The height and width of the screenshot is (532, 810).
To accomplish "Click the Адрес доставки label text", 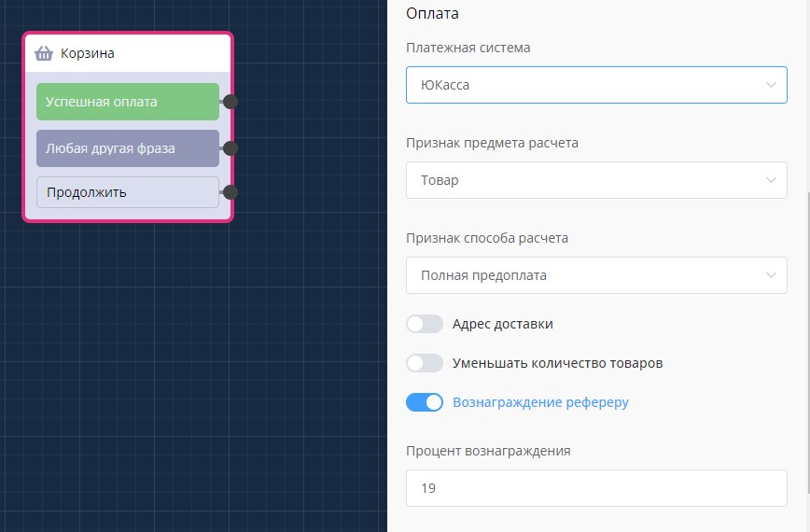I will coord(502,324).
